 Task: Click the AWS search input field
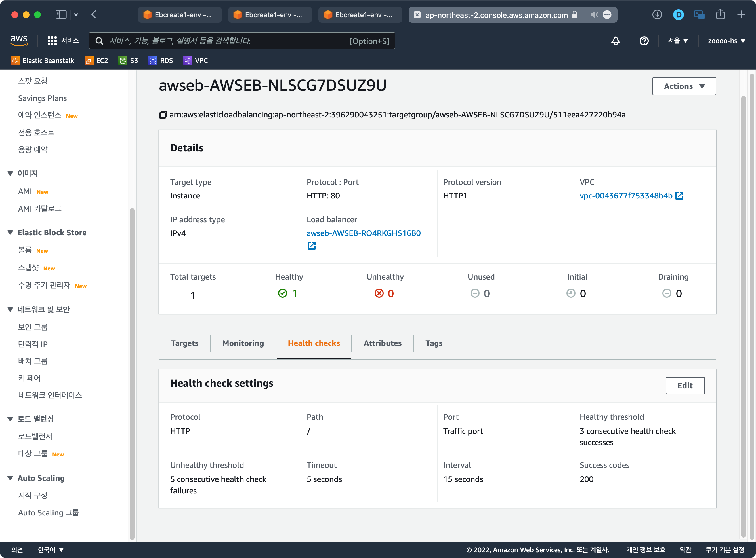(x=242, y=41)
